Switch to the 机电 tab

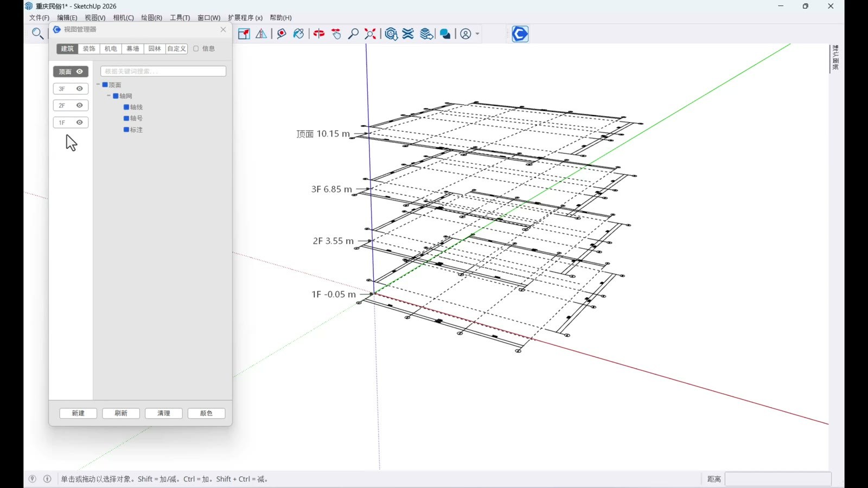click(x=111, y=49)
